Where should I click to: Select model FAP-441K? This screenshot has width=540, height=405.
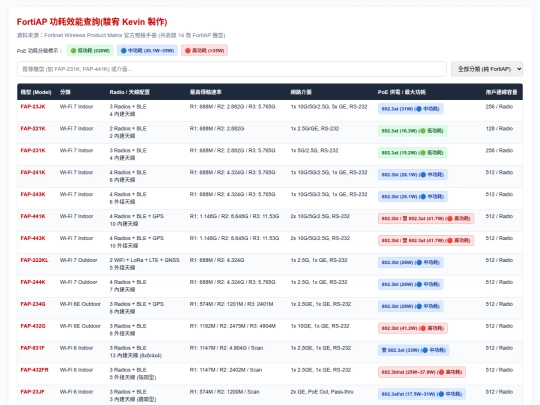tap(33, 216)
